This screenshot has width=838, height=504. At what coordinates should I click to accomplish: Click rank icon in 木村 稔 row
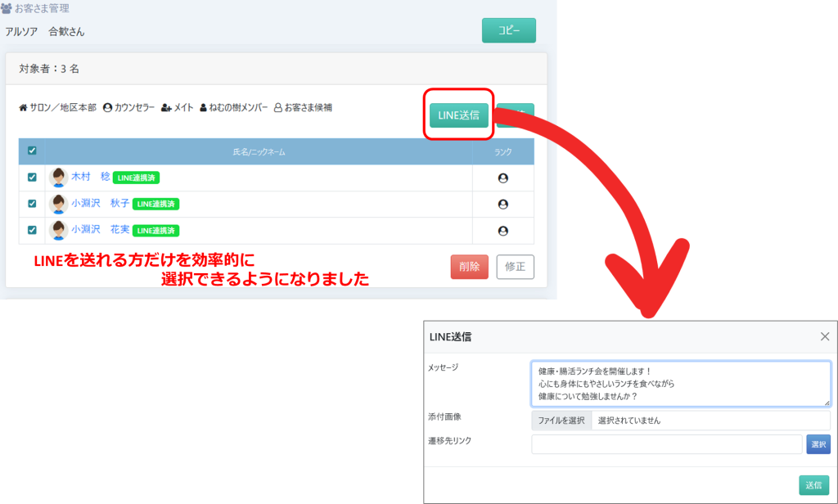(x=502, y=178)
